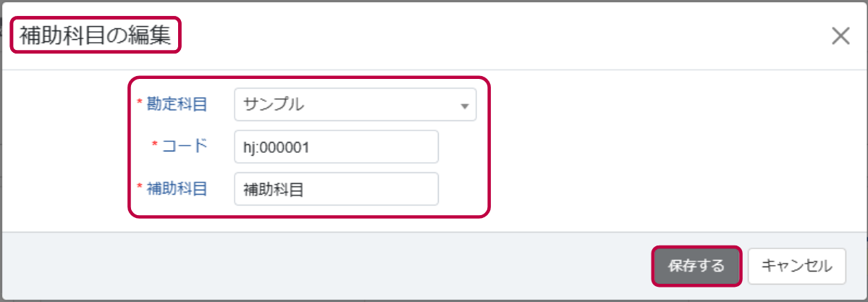Open the サンプル account combo box
Screen dimensions: 868x302
(355, 104)
